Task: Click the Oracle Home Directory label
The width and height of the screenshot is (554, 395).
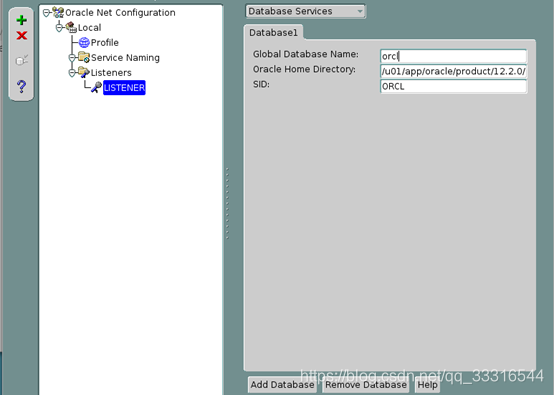Action: tap(304, 69)
